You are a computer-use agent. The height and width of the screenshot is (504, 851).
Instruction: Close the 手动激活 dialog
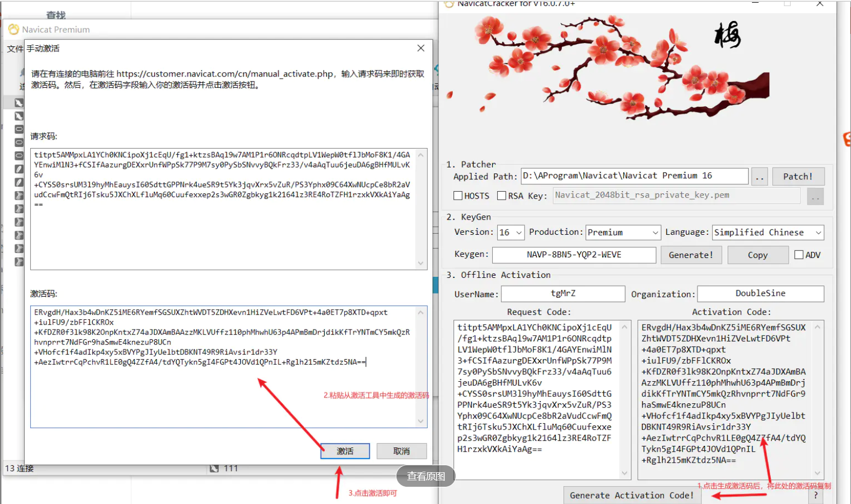(421, 48)
